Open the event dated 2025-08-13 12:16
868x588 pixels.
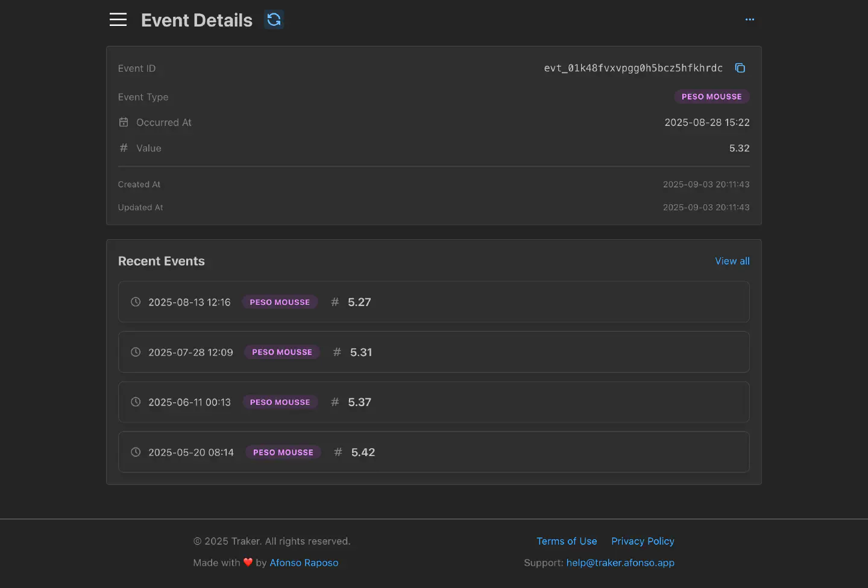[434, 302]
